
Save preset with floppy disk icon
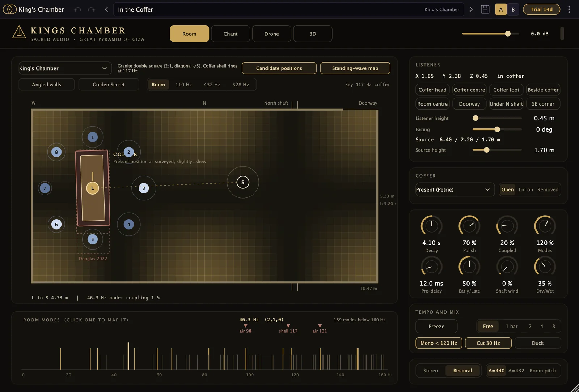(x=485, y=9)
